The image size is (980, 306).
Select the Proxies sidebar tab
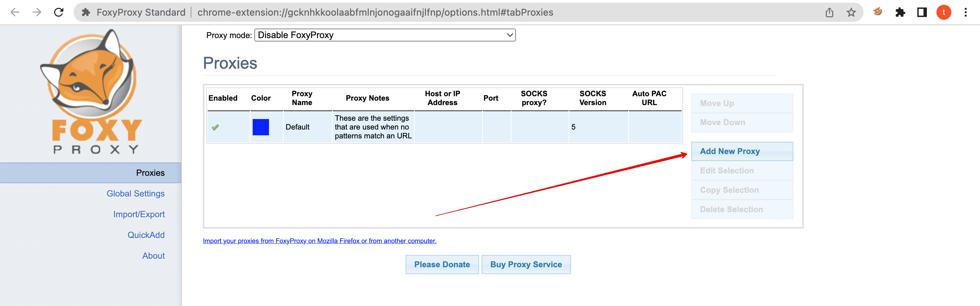click(x=91, y=173)
